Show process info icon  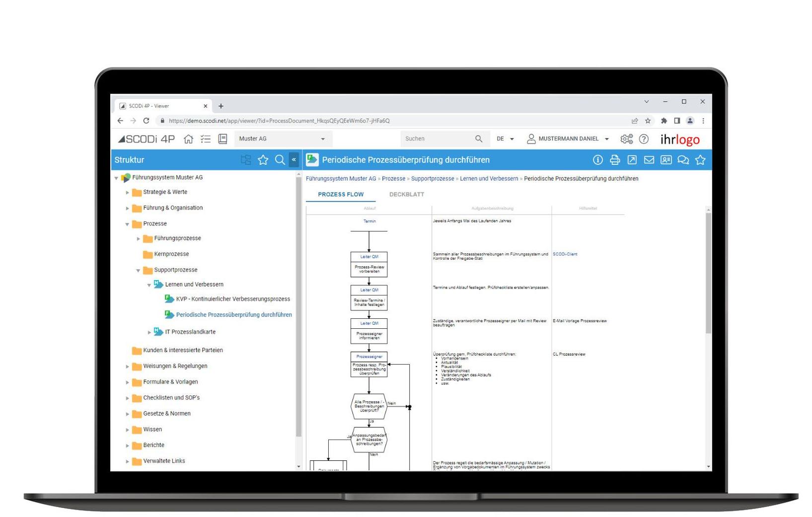tap(598, 160)
